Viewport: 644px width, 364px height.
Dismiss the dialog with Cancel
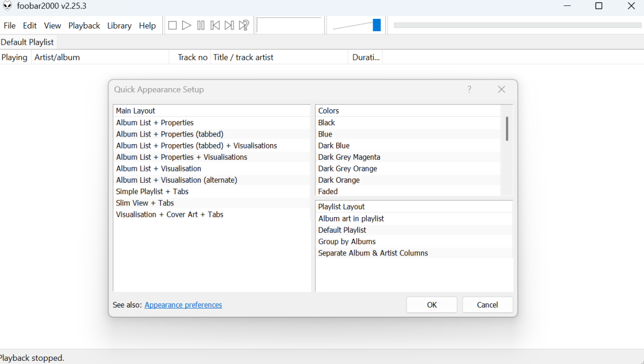487,304
